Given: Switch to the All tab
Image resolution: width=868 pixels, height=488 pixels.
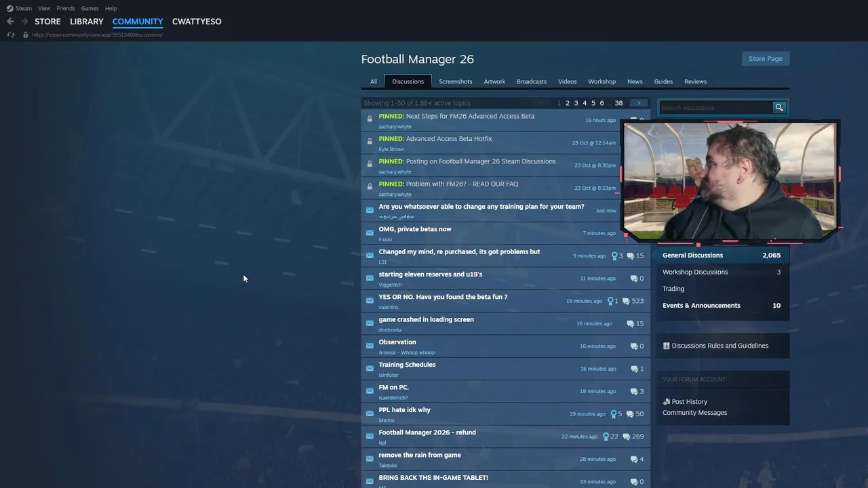Looking at the screenshot, I should pos(373,81).
